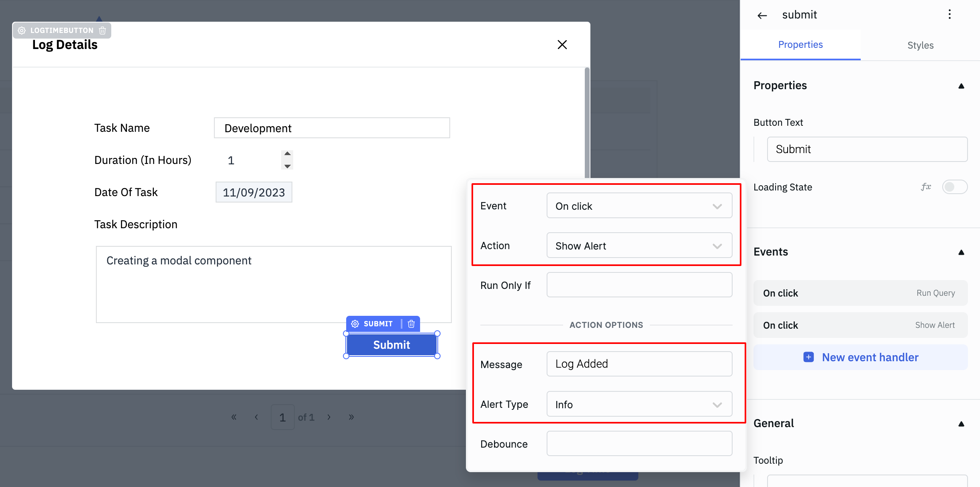Select the Properties tab
Viewport: 980px width, 487px height.
pyautogui.click(x=800, y=45)
